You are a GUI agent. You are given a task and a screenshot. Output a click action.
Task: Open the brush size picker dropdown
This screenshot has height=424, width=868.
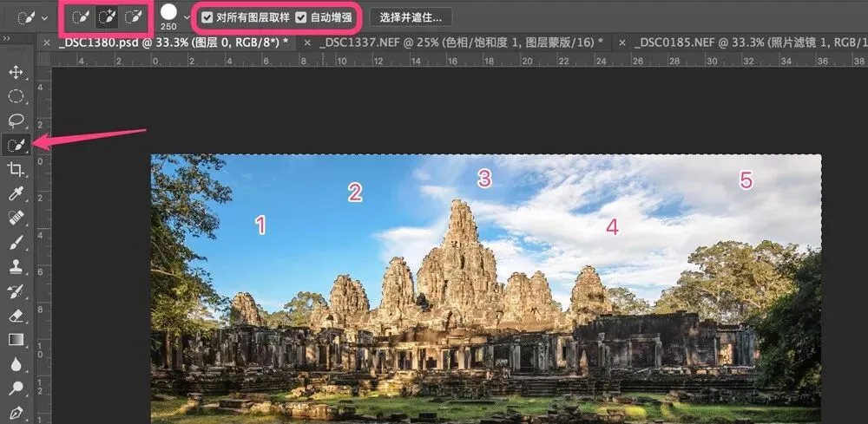(187, 17)
